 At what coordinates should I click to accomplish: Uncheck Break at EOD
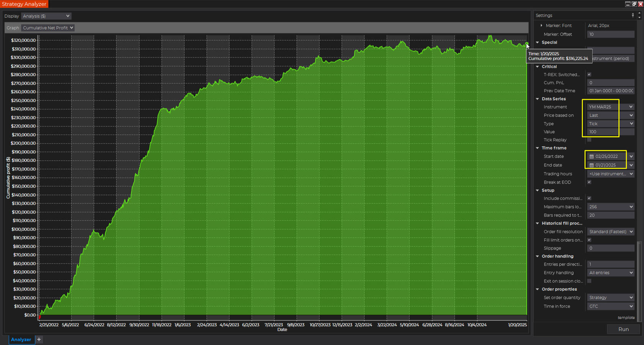(589, 182)
